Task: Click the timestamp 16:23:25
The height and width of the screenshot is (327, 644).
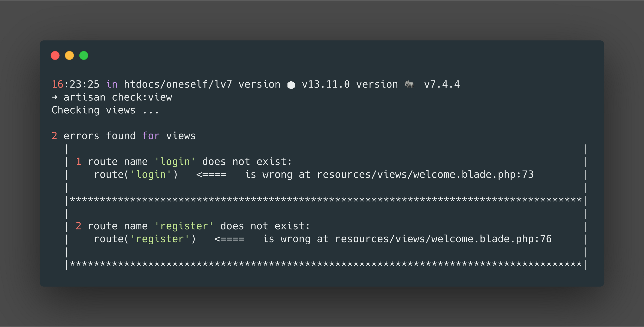Action: [76, 84]
